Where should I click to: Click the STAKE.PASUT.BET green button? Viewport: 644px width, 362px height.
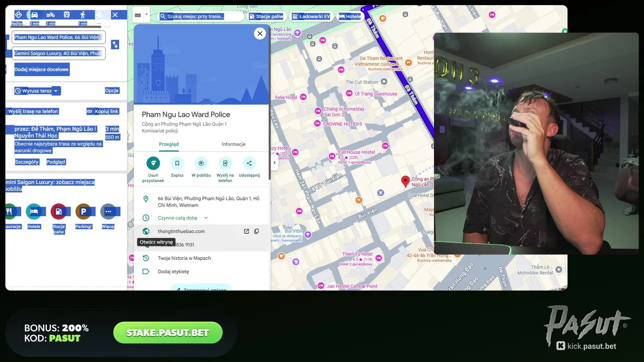pyautogui.click(x=168, y=333)
